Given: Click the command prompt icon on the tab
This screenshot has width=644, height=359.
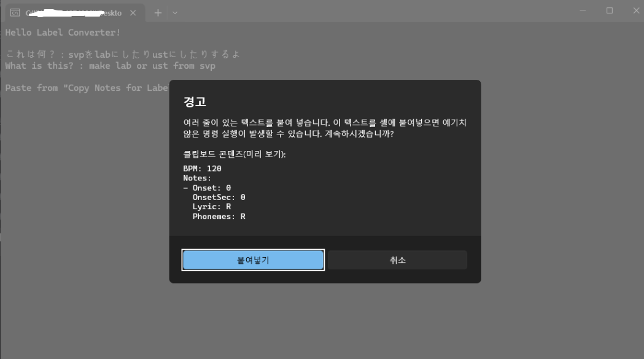Looking at the screenshot, I should [x=15, y=13].
